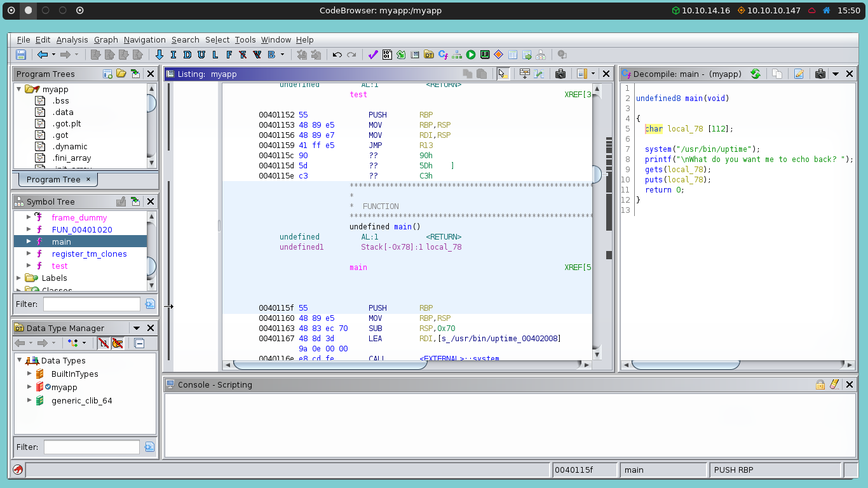Viewport: 868px width, 488px height.
Task: Open the Analysis menu
Action: pos(72,39)
